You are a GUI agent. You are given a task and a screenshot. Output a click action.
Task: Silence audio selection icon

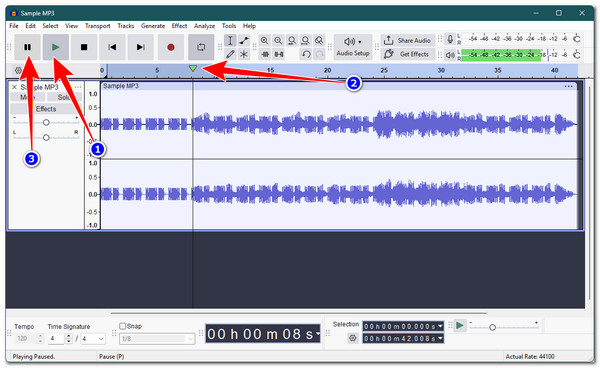pyautogui.click(x=279, y=54)
